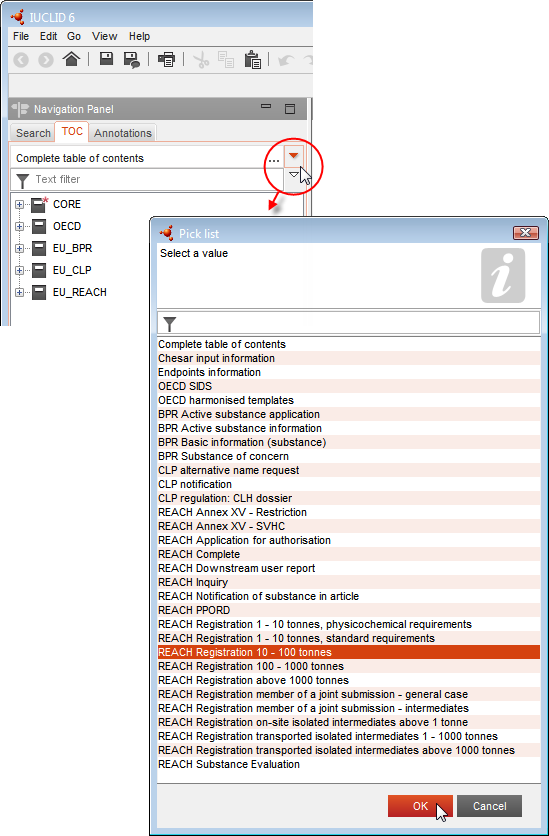Image resolution: width=549 pixels, height=836 pixels.
Task: Click the EU_REACH section book icon
Action: click(x=39, y=292)
